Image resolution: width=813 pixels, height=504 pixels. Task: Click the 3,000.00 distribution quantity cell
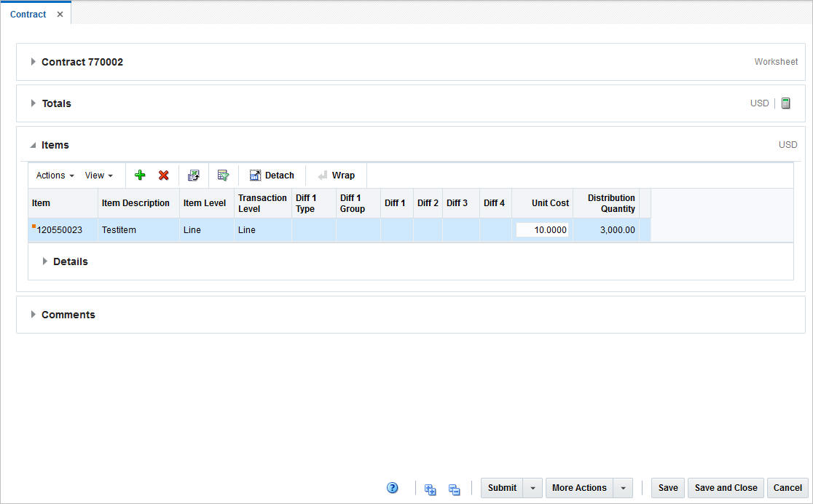[606, 229]
